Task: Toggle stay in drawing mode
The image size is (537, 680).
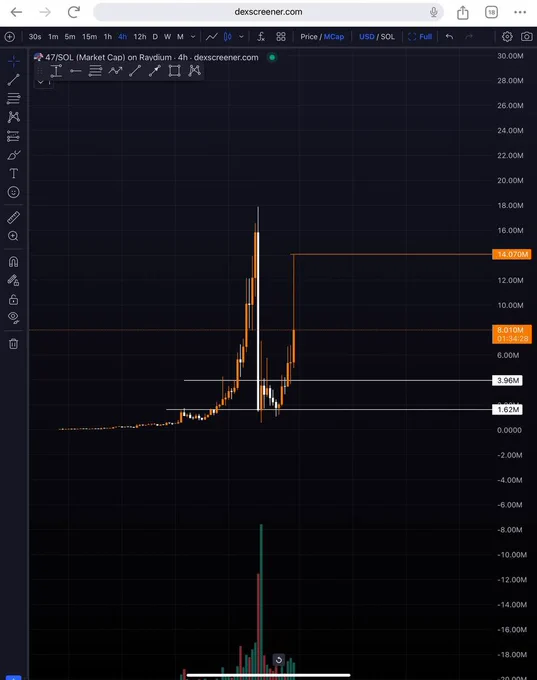Action: point(13,281)
